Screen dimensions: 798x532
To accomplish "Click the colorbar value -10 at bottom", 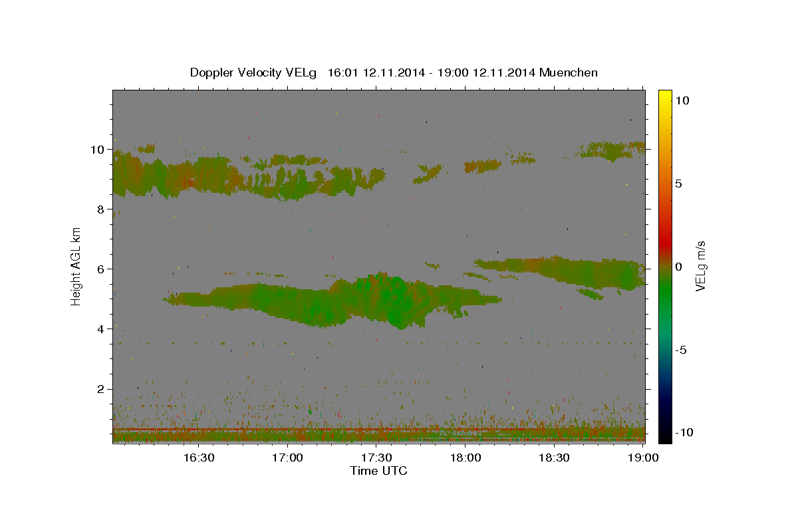I will 683,433.
